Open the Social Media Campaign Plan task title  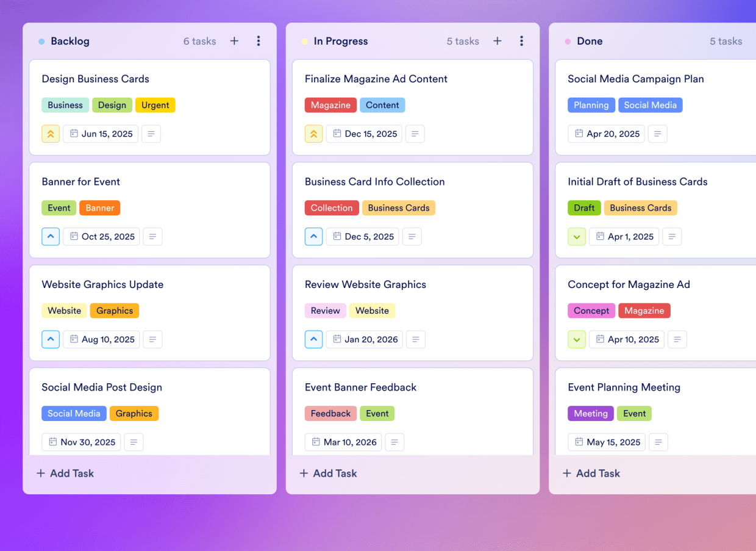click(636, 79)
